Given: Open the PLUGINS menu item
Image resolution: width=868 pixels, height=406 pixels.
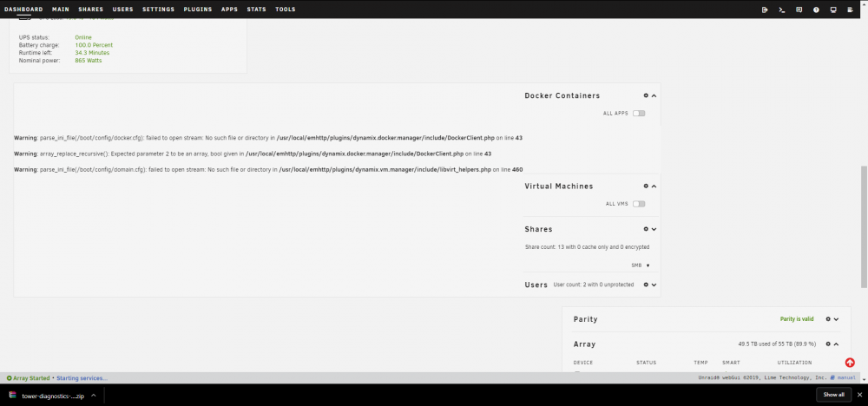Looking at the screenshot, I should click(198, 10).
